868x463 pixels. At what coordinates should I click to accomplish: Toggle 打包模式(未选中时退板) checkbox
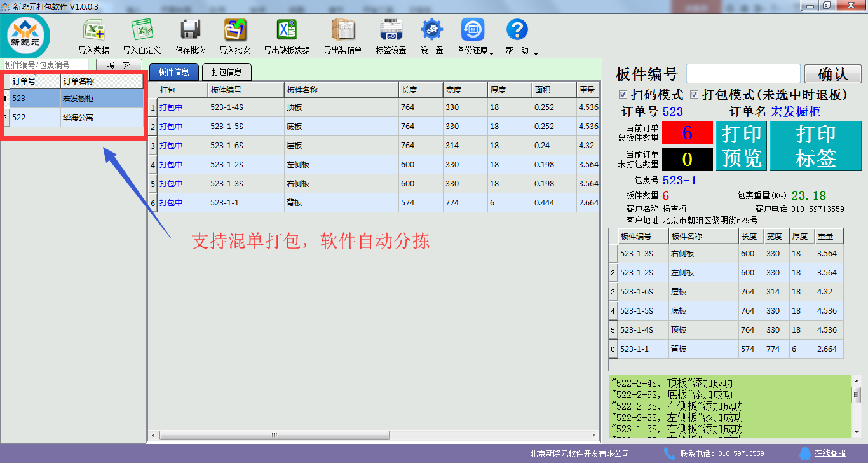(695, 95)
